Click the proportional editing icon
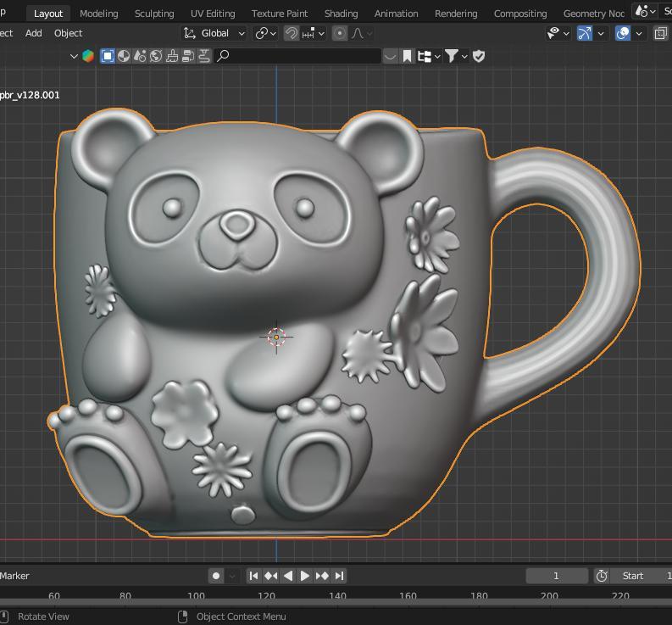 pos(340,33)
